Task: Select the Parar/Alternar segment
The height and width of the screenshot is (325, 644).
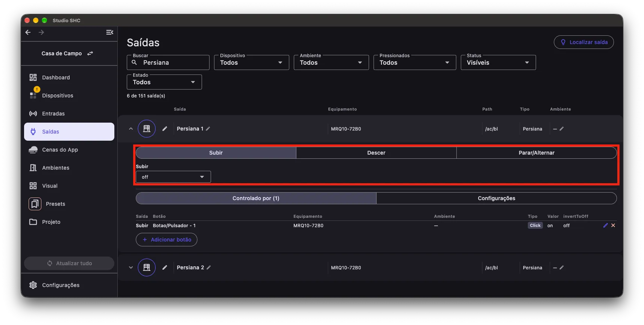Action: tap(536, 153)
